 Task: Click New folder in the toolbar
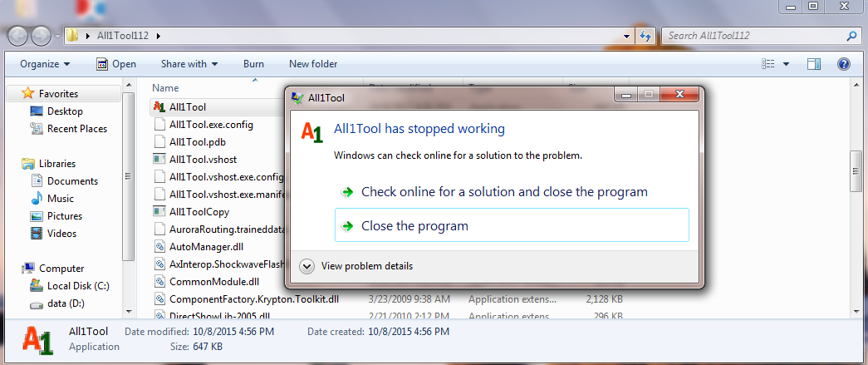click(x=313, y=64)
